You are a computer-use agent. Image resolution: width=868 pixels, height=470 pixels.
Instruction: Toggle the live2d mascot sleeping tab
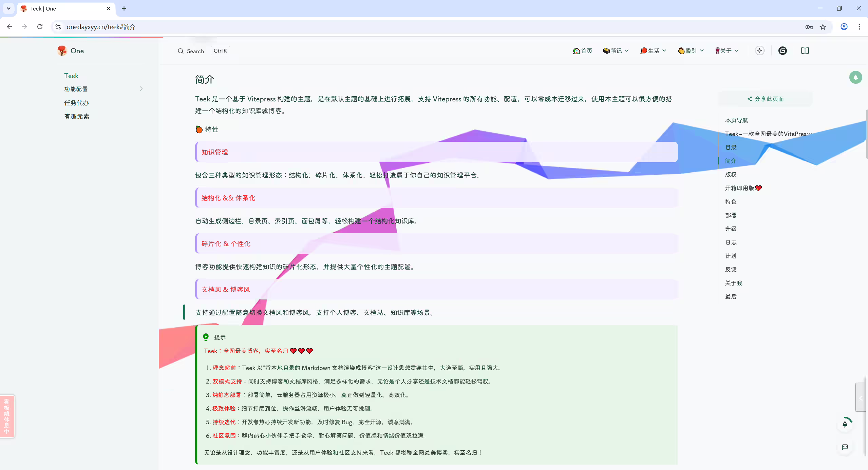pos(7,416)
